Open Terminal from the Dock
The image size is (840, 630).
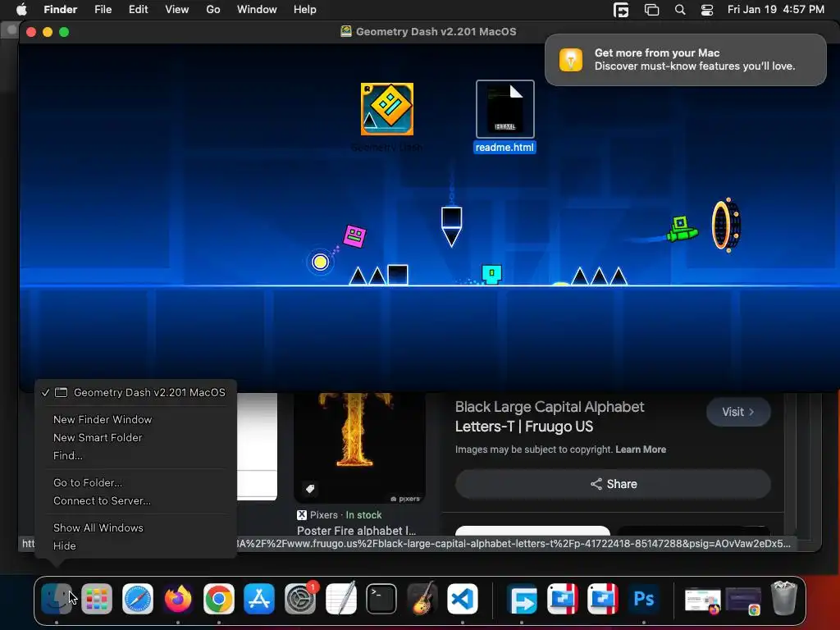click(381, 598)
